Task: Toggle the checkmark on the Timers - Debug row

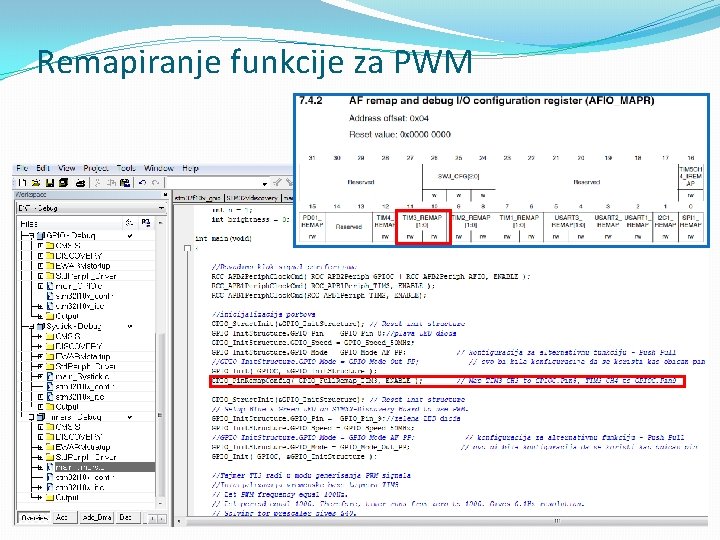Action: pos(130,417)
